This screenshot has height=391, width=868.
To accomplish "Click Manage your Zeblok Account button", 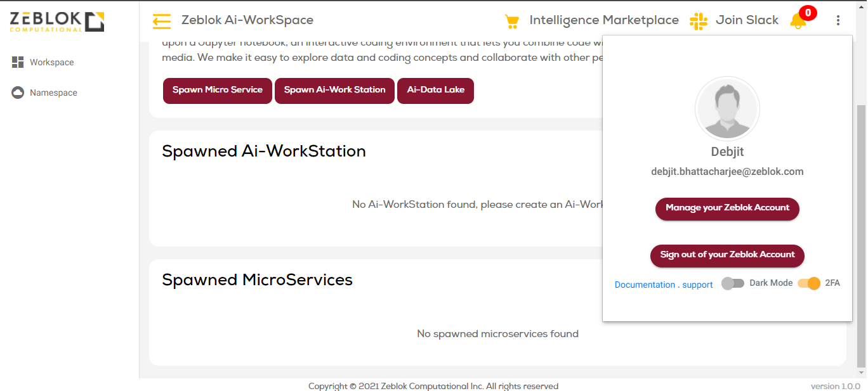I will tap(727, 208).
